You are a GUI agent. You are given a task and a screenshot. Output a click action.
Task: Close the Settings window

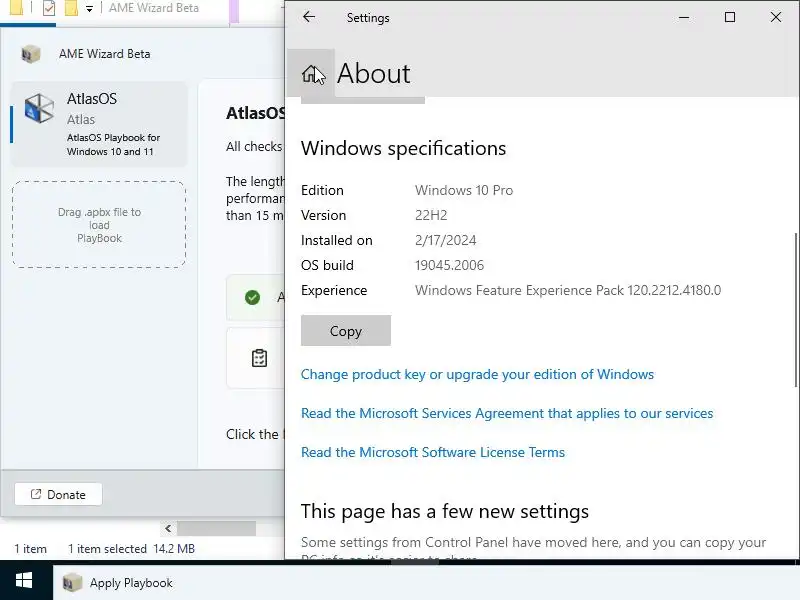776,17
